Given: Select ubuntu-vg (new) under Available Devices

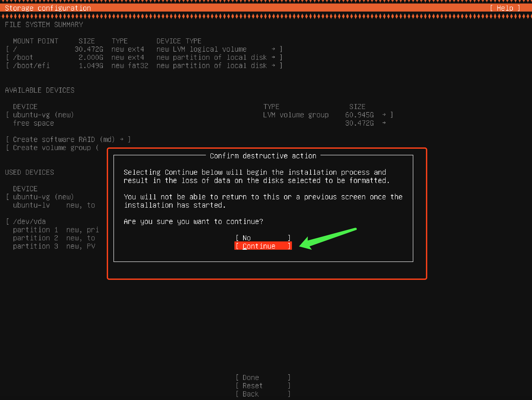Looking at the screenshot, I should pos(43,115).
